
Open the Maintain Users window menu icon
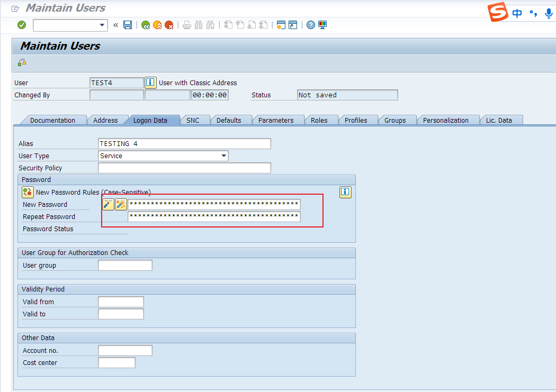[15, 8]
